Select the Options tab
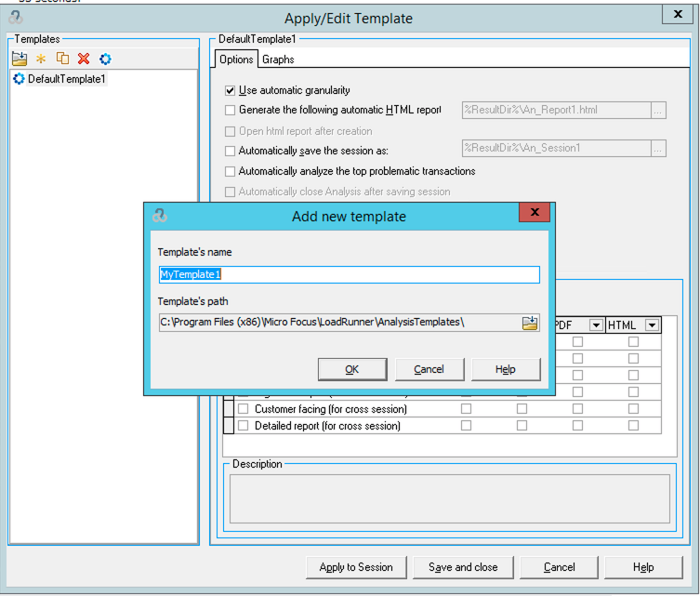Image resolution: width=700 pixels, height=596 pixels. [x=236, y=60]
